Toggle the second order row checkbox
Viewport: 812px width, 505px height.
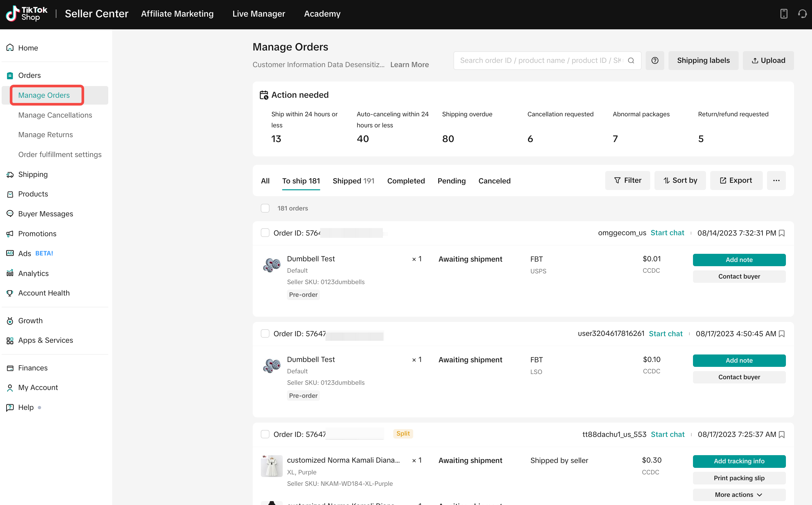point(265,333)
